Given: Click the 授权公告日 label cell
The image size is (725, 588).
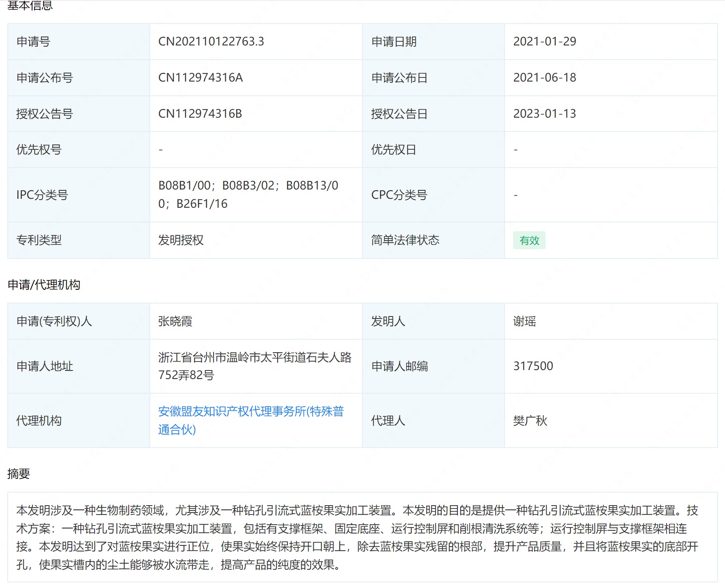Looking at the screenshot, I should (434, 114).
